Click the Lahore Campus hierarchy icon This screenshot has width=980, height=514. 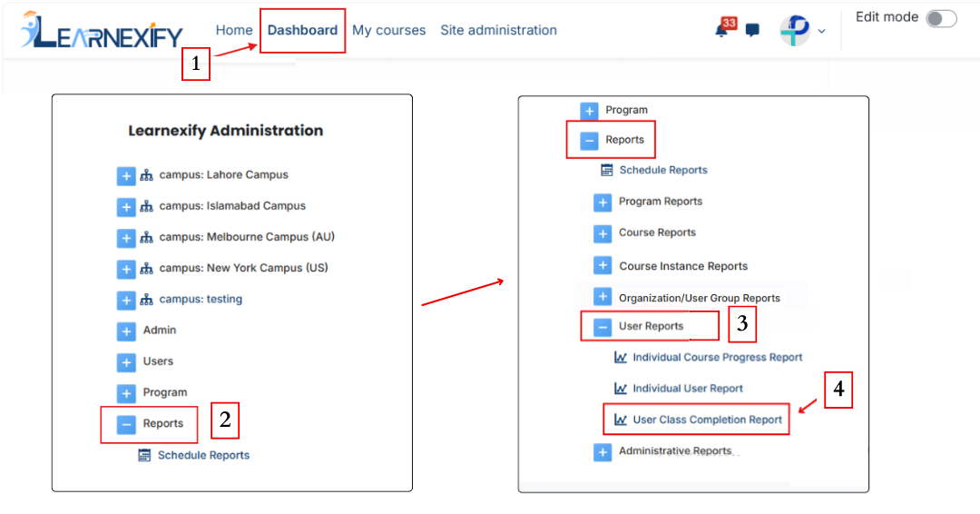tap(146, 175)
